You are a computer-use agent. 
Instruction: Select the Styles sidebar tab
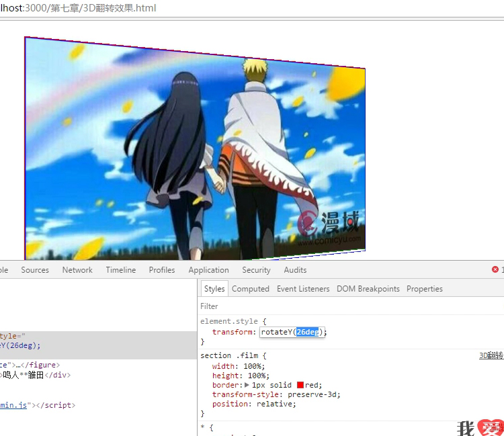click(x=214, y=288)
